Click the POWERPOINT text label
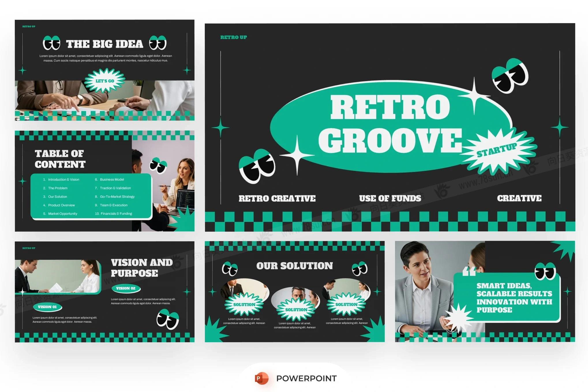 pos(306,378)
